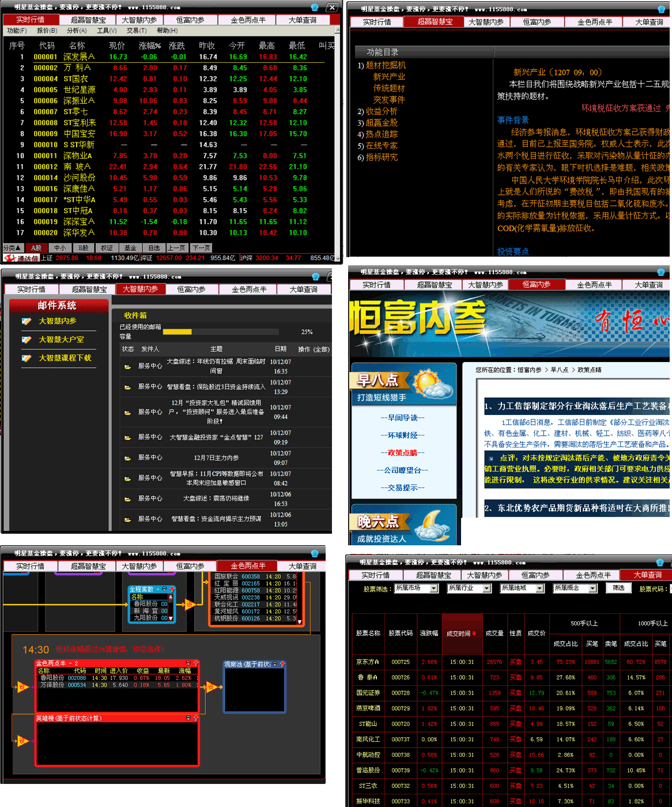Image resolution: width=672 pixels, height=807 pixels.
Task: Open the 功能(F) menu
Action: coord(17,31)
